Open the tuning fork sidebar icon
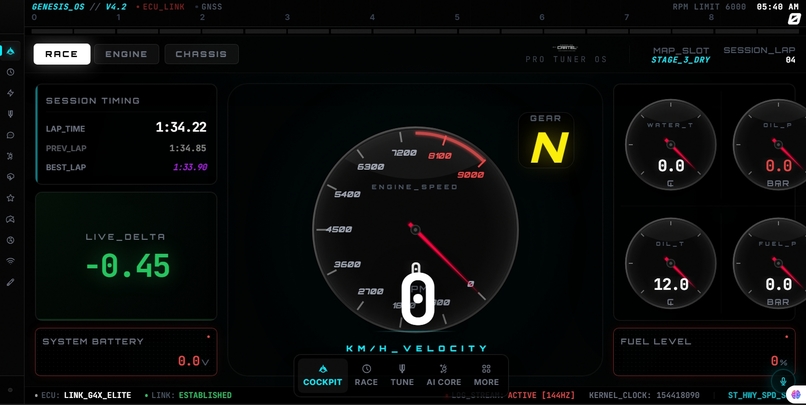 pyautogui.click(x=10, y=114)
